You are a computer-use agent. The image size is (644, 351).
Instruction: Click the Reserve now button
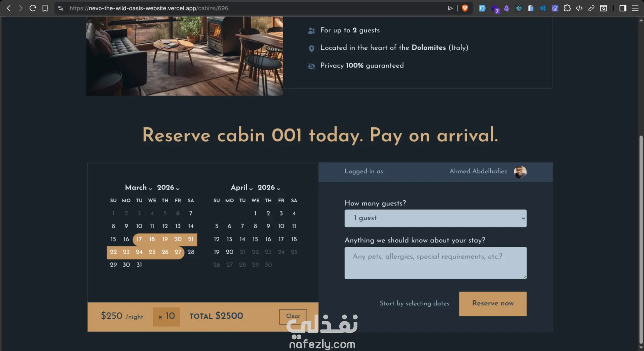(x=493, y=304)
